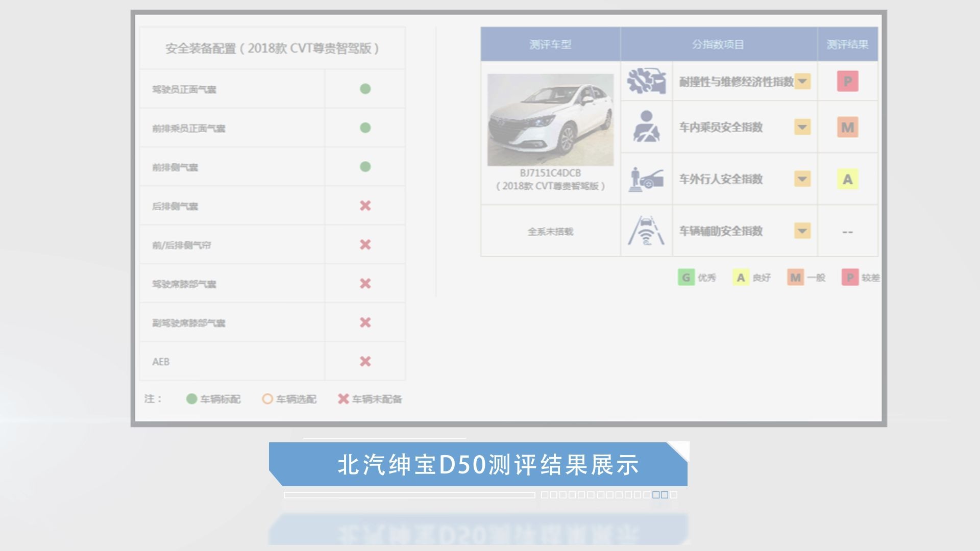Select the 测评车型 column header

tap(550, 44)
